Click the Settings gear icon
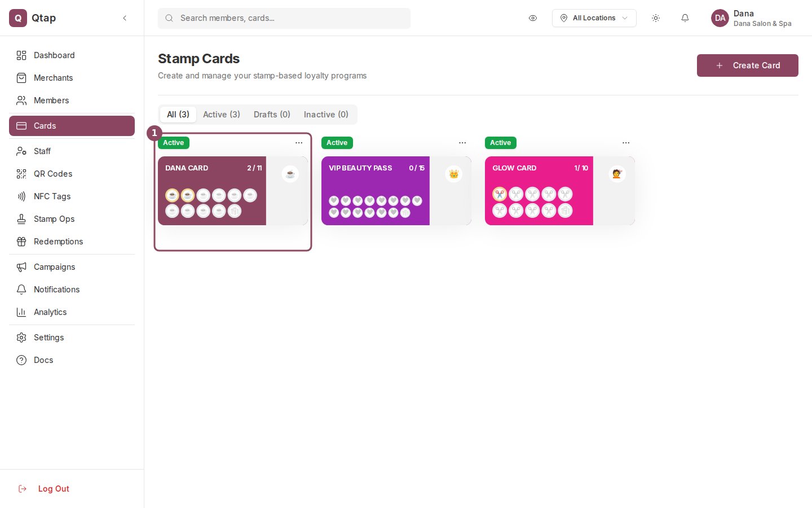Screen dimensions: 812x508 point(21,338)
